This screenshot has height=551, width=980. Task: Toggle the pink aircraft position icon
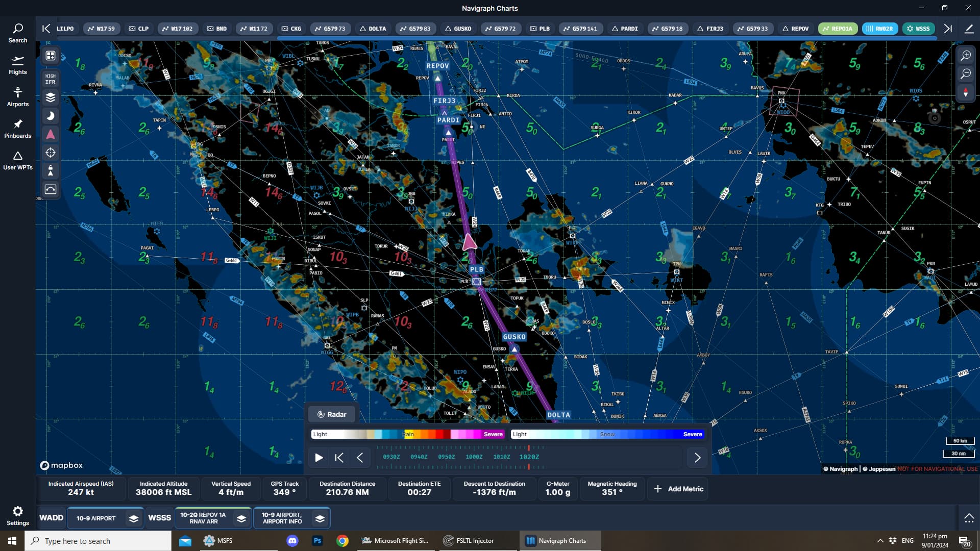pos(51,134)
